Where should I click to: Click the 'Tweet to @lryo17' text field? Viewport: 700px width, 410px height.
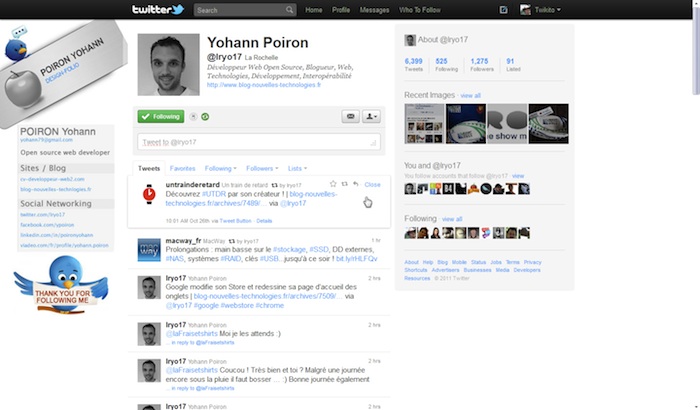258,142
